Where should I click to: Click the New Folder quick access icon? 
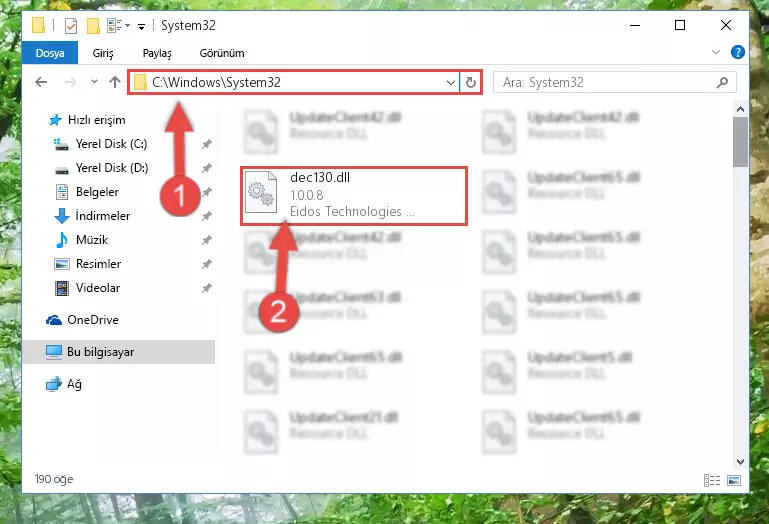(x=93, y=26)
